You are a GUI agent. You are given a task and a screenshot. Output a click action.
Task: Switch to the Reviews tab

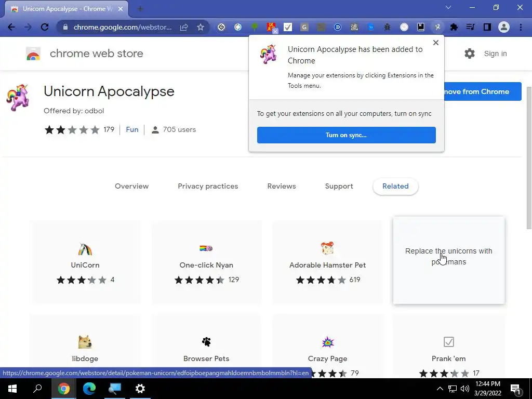[282, 186]
